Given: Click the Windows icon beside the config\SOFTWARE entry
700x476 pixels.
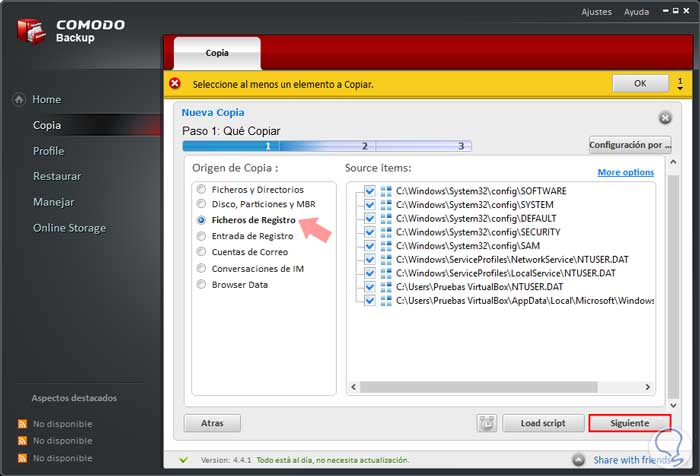Looking at the screenshot, I should pyautogui.click(x=386, y=191).
